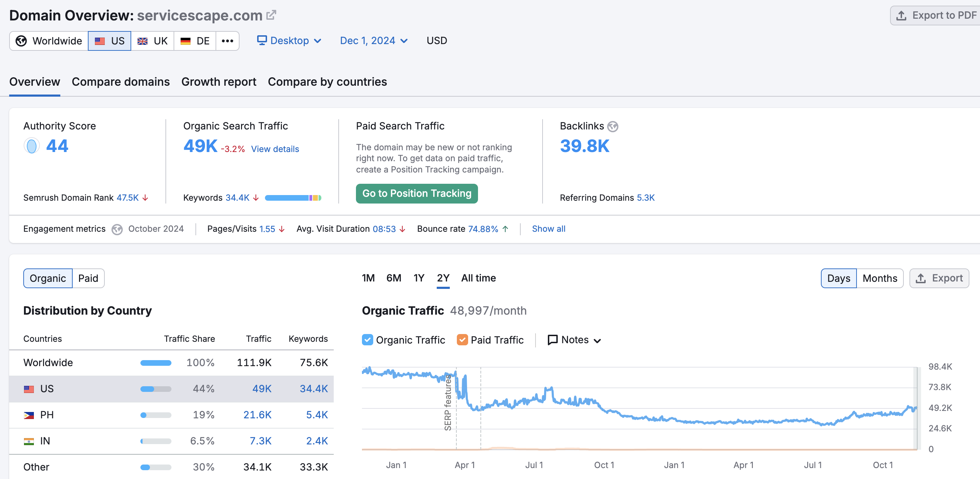Open the Desktop device dropdown

click(289, 41)
